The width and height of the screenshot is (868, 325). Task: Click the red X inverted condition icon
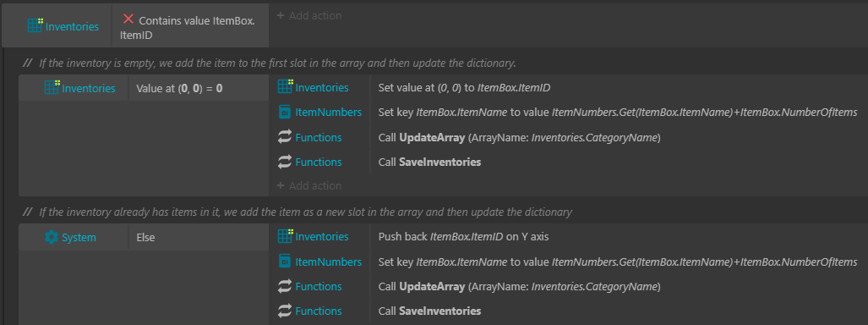[x=128, y=19]
